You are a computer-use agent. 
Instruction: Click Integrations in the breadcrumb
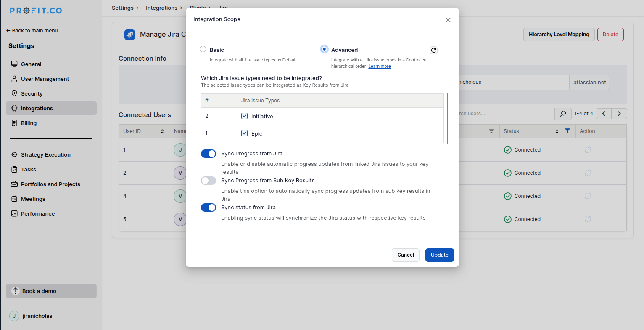pos(161,8)
